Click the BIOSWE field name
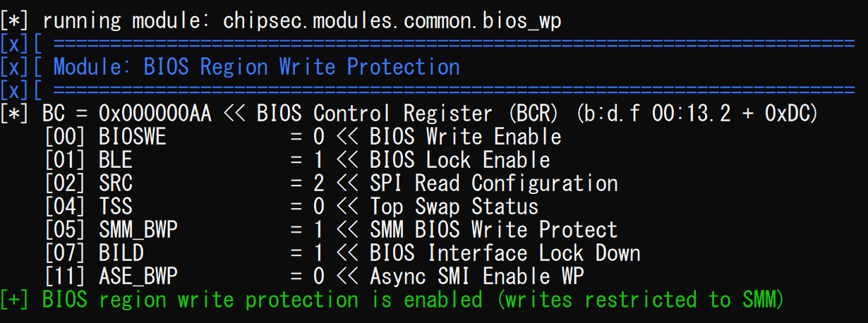 [133, 137]
